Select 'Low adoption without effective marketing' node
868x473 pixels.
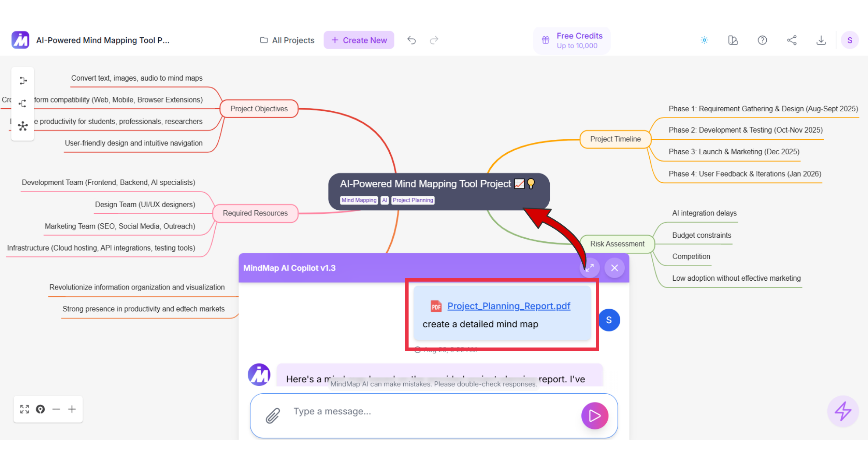(736, 279)
